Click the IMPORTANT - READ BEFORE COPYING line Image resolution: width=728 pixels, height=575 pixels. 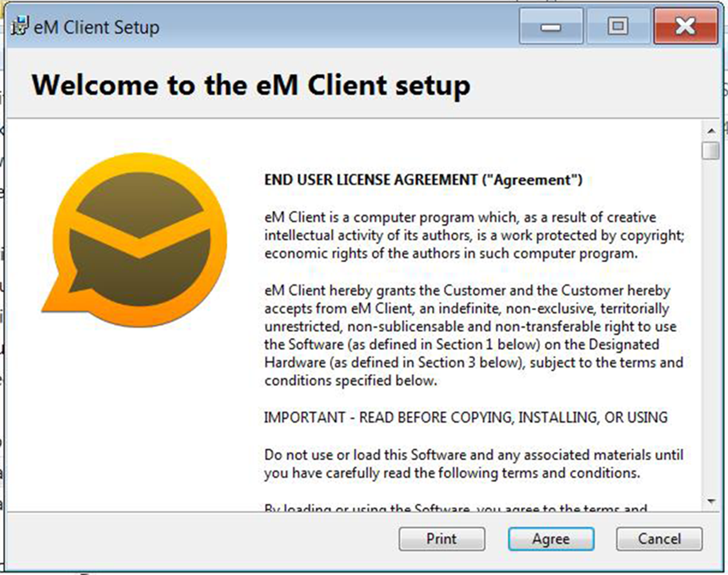(x=466, y=417)
